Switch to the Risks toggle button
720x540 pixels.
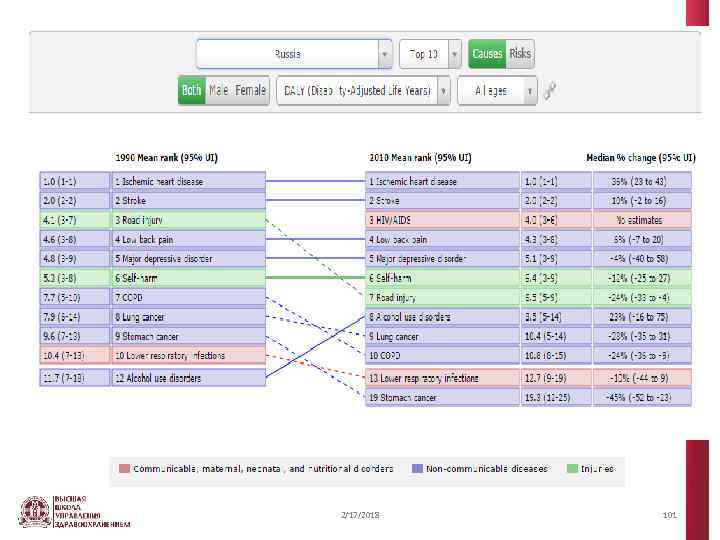point(520,54)
